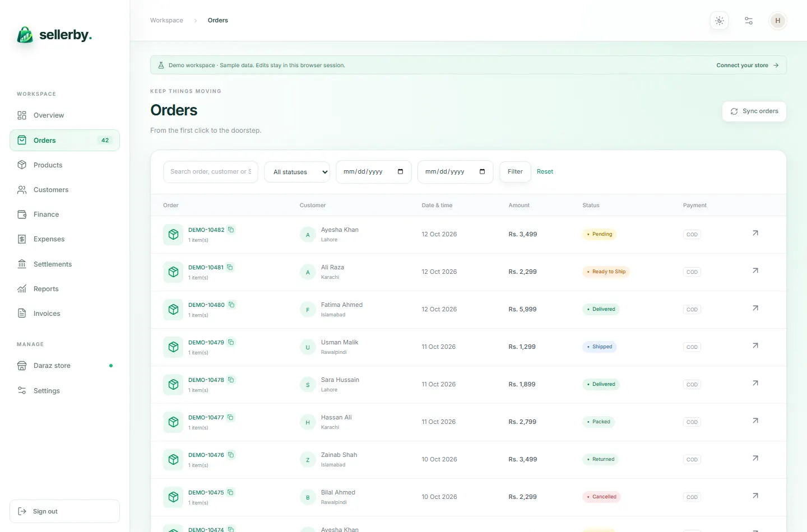The height and width of the screenshot is (532, 807).
Task: Click the Packed status badge
Action: (599, 422)
